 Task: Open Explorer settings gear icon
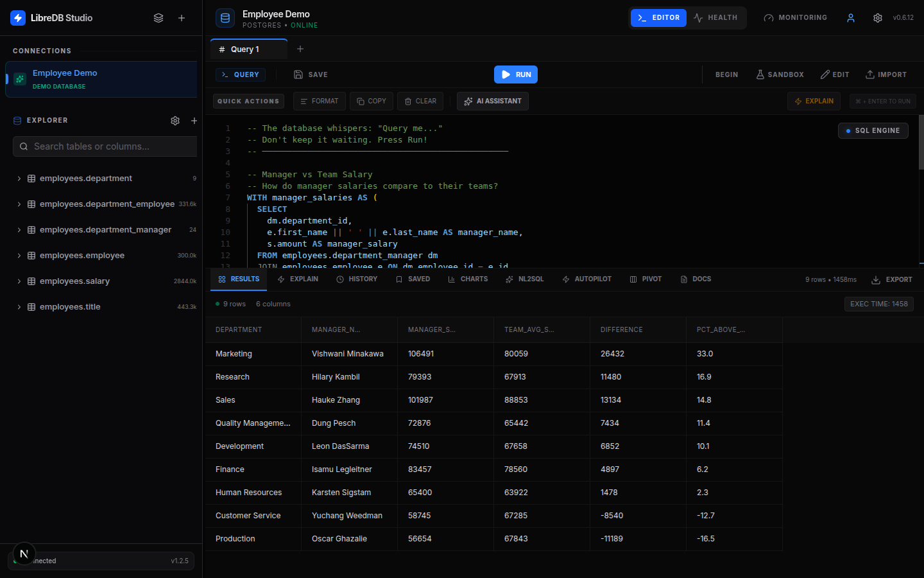coord(175,121)
